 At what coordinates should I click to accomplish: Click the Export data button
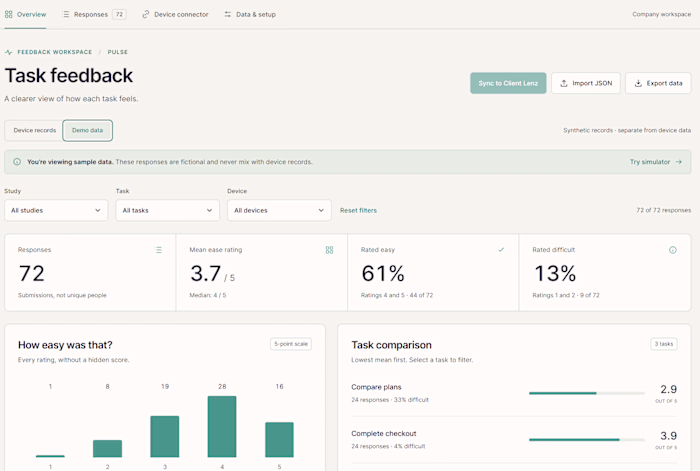658,83
